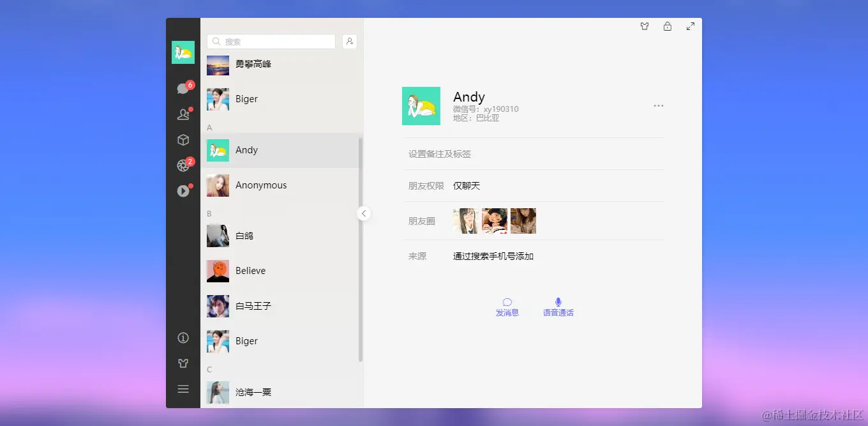Open the more options ellipsis for Andy
This screenshot has width=868, height=426.
tap(659, 105)
